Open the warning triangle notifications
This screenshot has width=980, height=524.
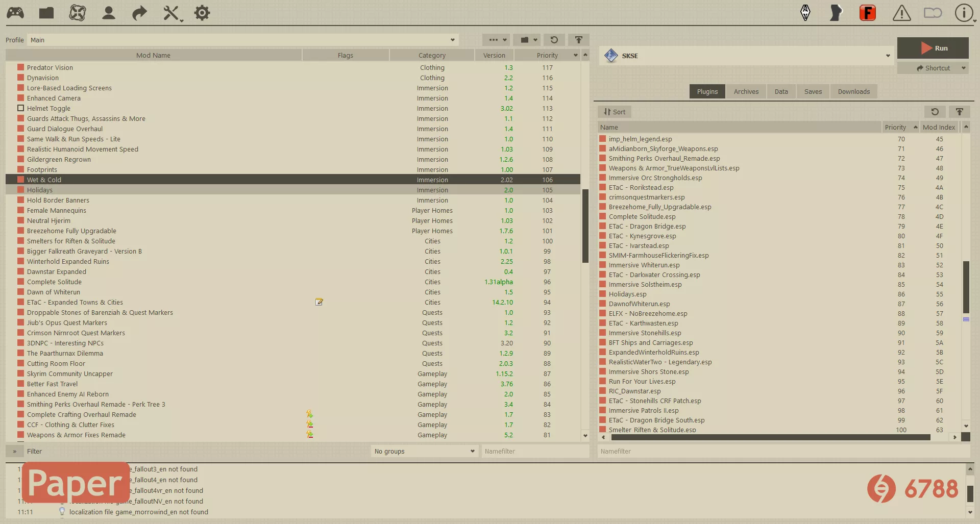pyautogui.click(x=901, y=13)
